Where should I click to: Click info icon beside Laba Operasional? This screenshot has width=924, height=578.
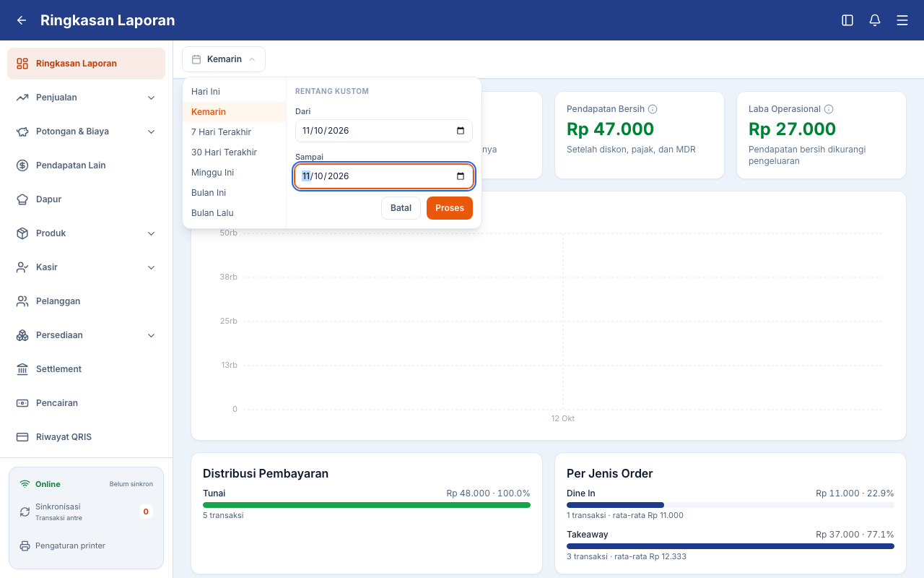click(x=829, y=109)
